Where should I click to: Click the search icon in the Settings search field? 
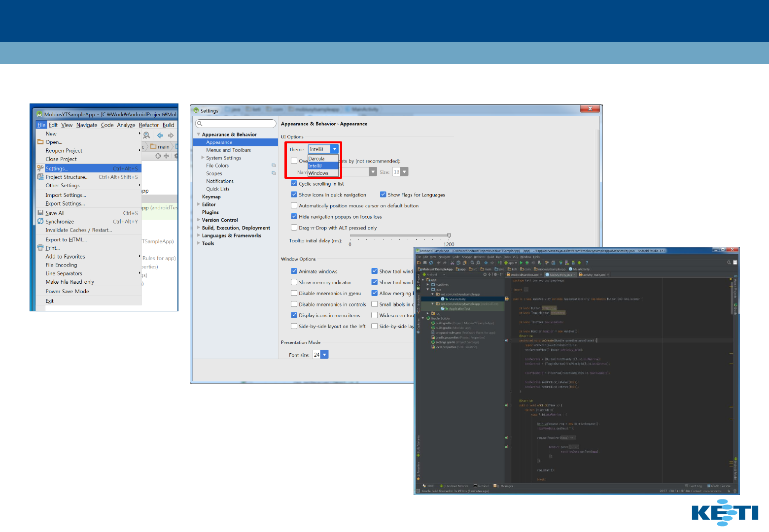click(200, 124)
